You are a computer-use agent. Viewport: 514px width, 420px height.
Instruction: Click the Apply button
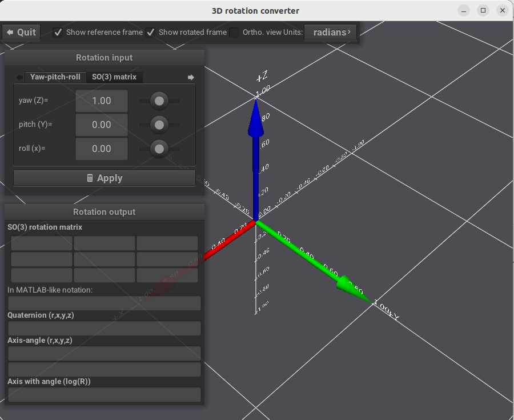(105, 178)
